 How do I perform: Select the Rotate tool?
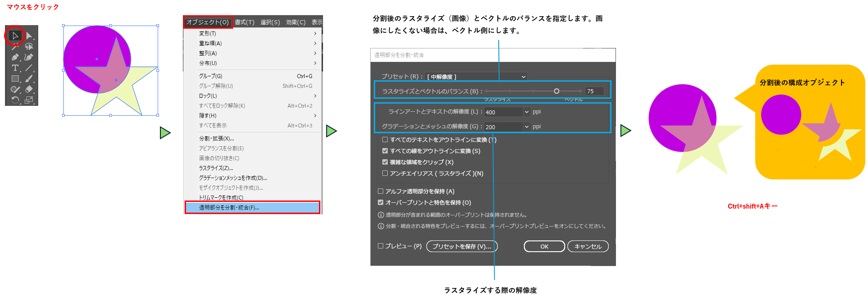[15, 100]
